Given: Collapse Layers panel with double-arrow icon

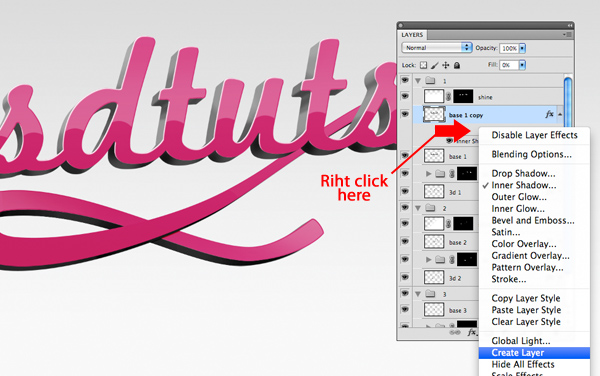Looking at the screenshot, I should (570, 25).
